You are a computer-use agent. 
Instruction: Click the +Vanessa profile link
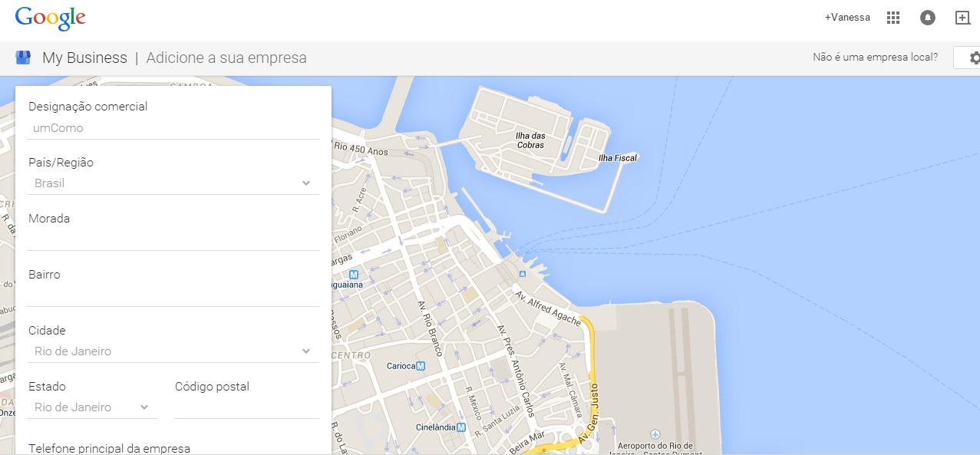pos(847,18)
